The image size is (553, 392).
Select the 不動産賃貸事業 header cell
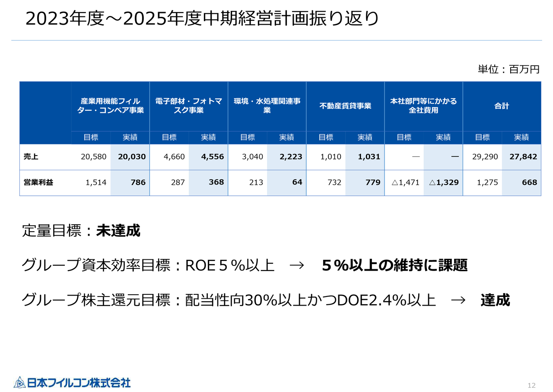345,106
